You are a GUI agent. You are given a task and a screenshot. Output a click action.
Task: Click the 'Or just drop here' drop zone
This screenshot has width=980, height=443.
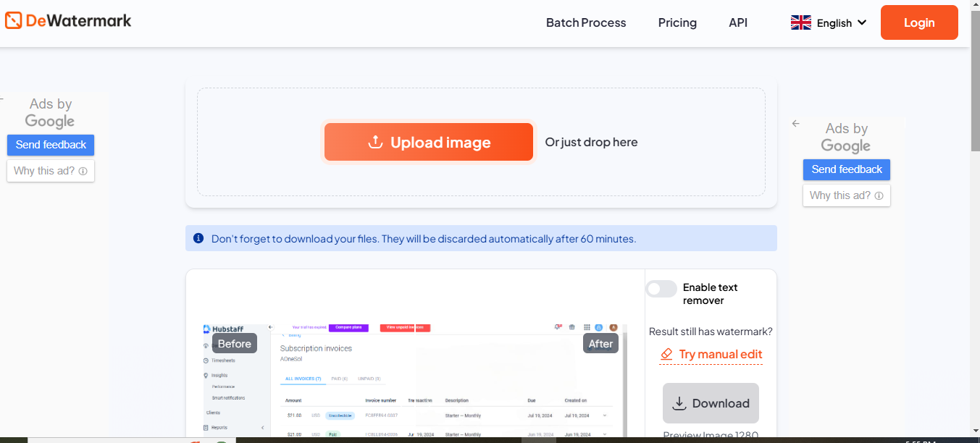tap(591, 142)
